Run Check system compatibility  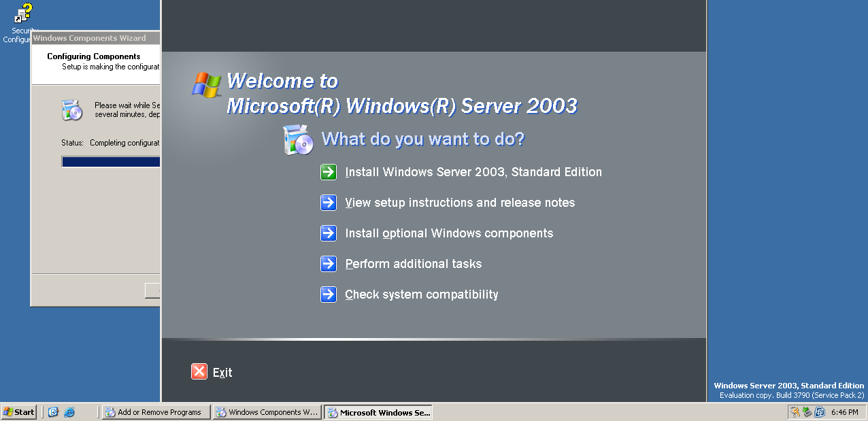(422, 294)
